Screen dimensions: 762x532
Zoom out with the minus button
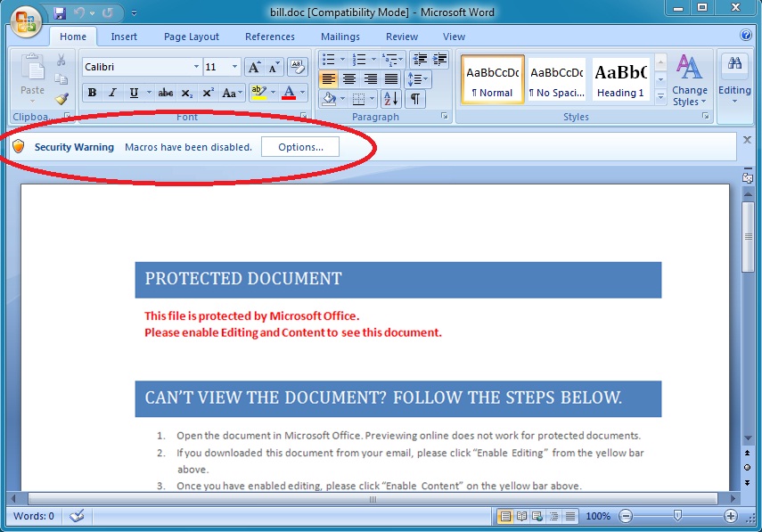click(626, 516)
